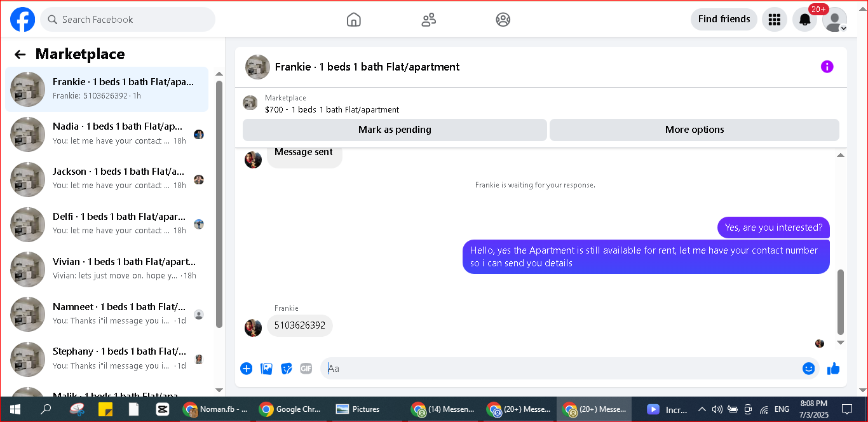Open the Home tab icon

(x=354, y=20)
